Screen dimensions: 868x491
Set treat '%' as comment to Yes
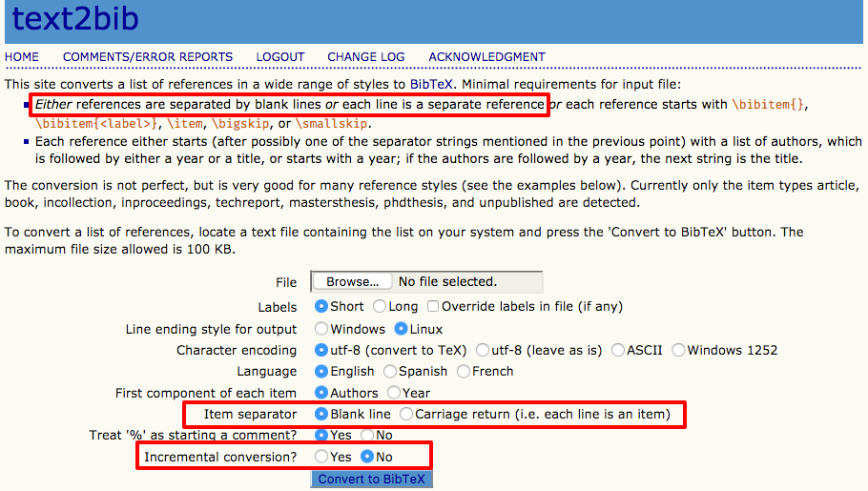point(321,435)
